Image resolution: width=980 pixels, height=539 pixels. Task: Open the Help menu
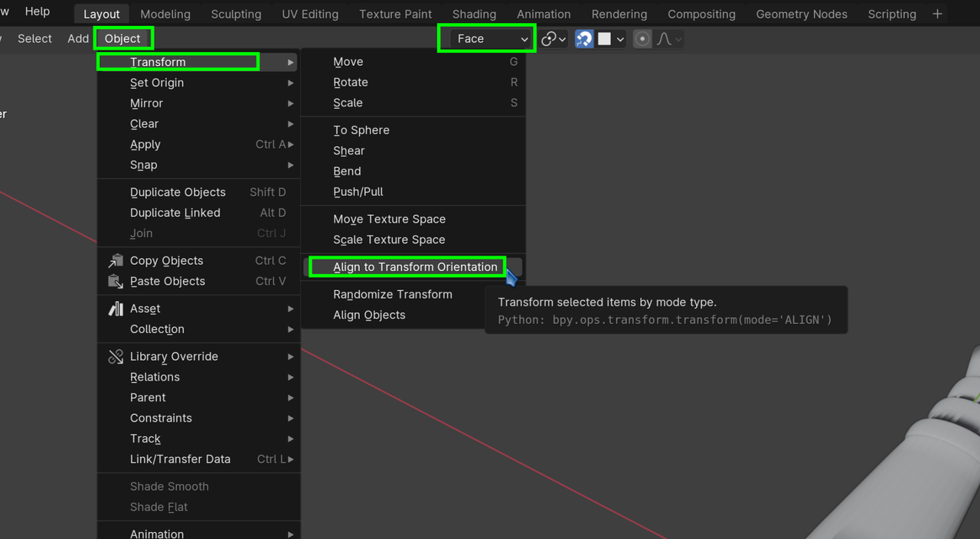point(38,11)
